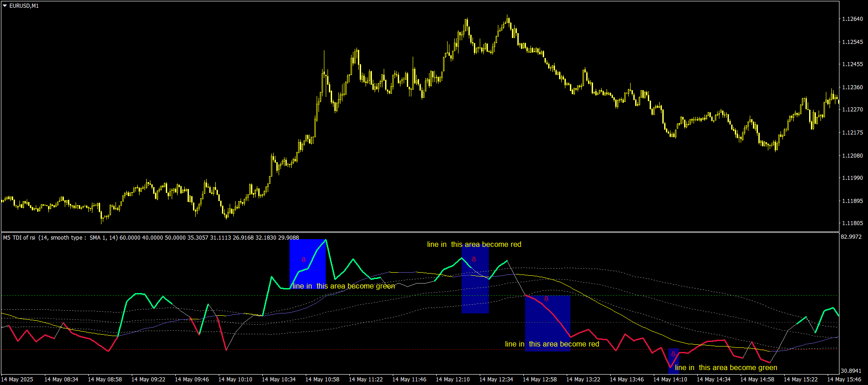Click price level 1.12270 on the axis
Viewport: 868px width, 385px height.
852,110
